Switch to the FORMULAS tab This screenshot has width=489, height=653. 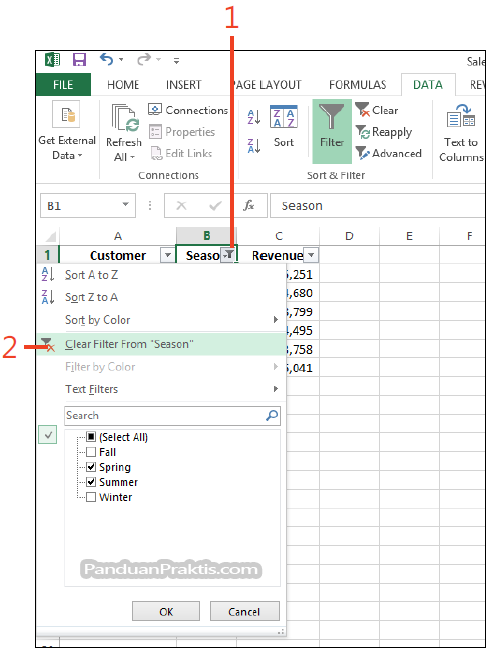pyautogui.click(x=357, y=85)
